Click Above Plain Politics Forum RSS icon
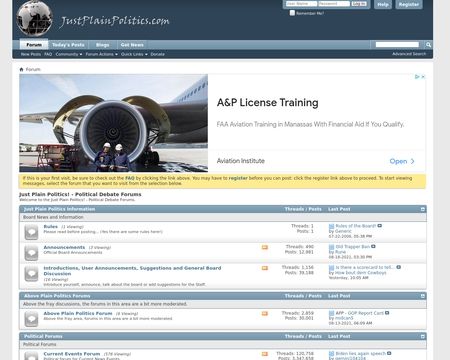Viewport: 450px width, 360px height. tap(265, 314)
